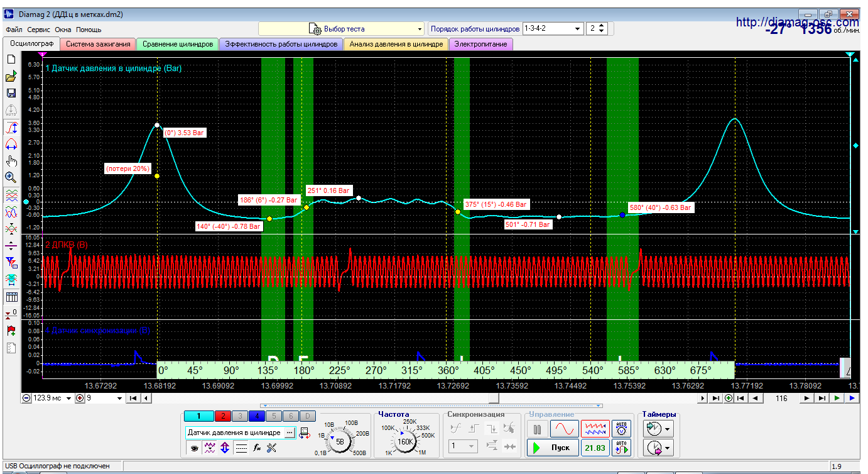Open the Выбор теста dropdown
The image size is (868, 474).
point(342,28)
